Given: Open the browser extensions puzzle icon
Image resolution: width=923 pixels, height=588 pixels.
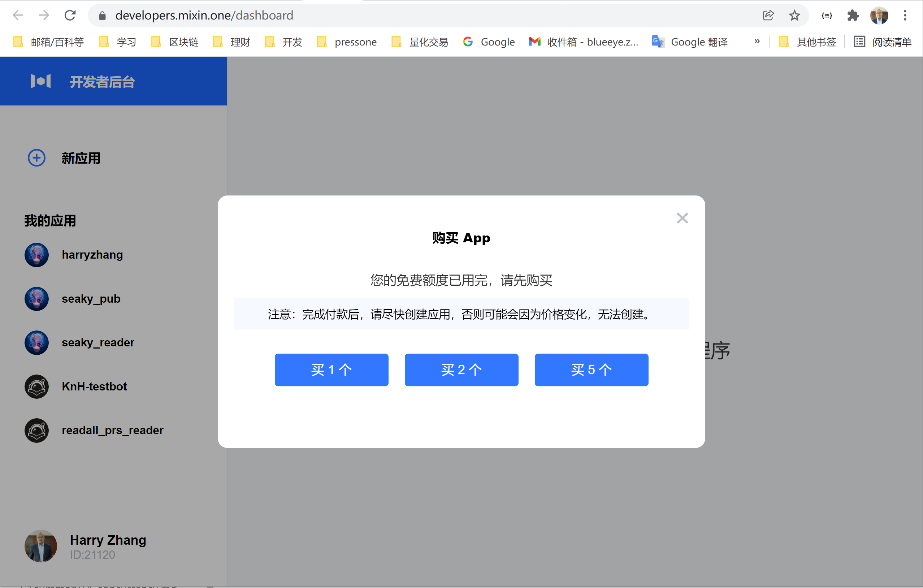Looking at the screenshot, I should pyautogui.click(x=853, y=15).
